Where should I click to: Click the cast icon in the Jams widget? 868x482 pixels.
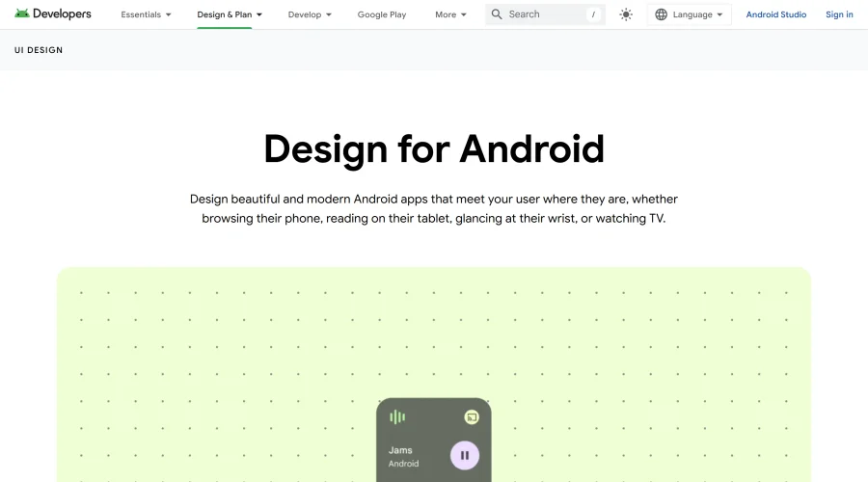pyautogui.click(x=472, y=417)
